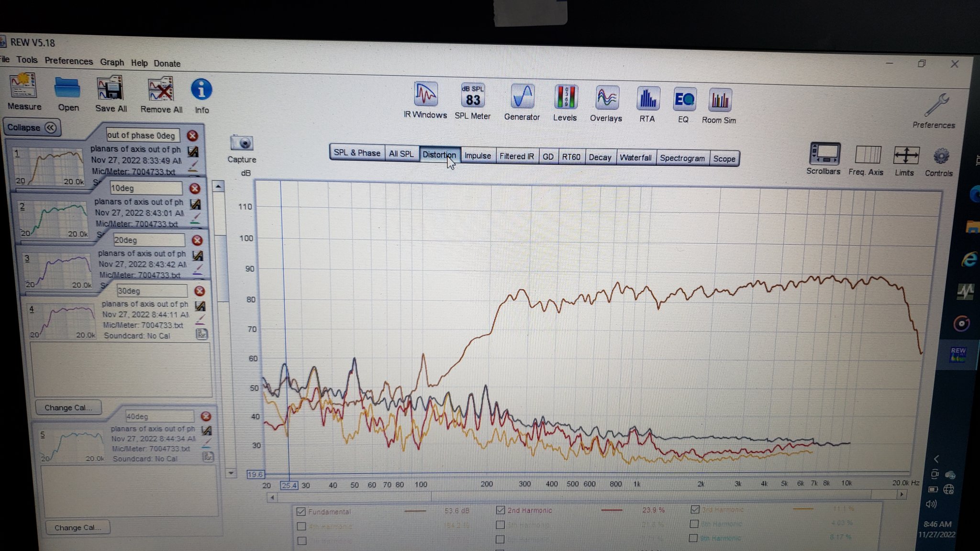Enable checkbox below Fundamental
The image size is (980, 551).
[x=301, y=526]
